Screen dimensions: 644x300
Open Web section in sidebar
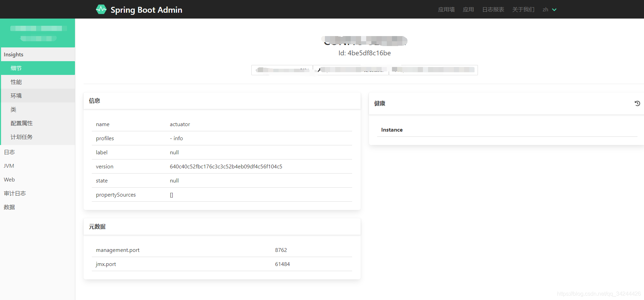tap(37, 179)
